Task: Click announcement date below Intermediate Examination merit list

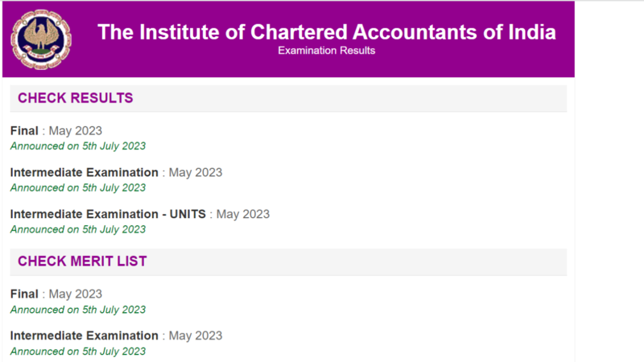Action: pyautogui.click(x=78, y=352)
